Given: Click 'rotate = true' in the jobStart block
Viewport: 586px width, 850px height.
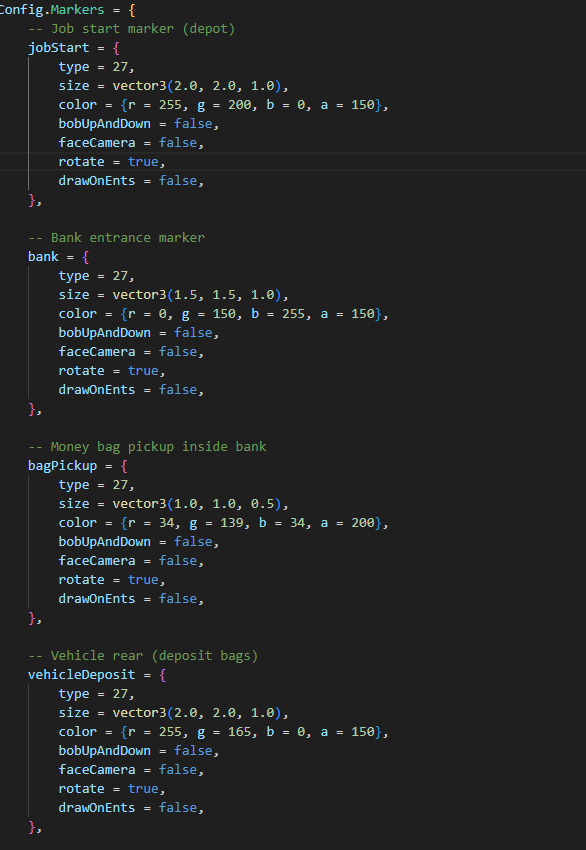Looking at the screenshot, I should pyautogui.click(x=112, y=162).
